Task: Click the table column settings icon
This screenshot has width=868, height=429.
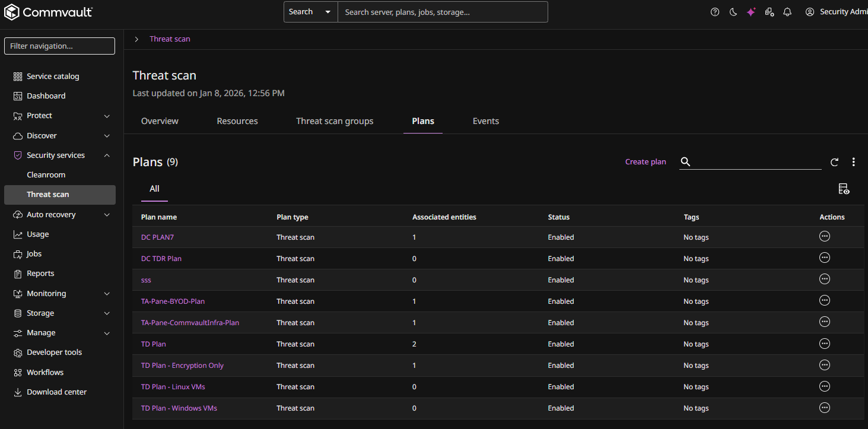Action: point(844,189)
